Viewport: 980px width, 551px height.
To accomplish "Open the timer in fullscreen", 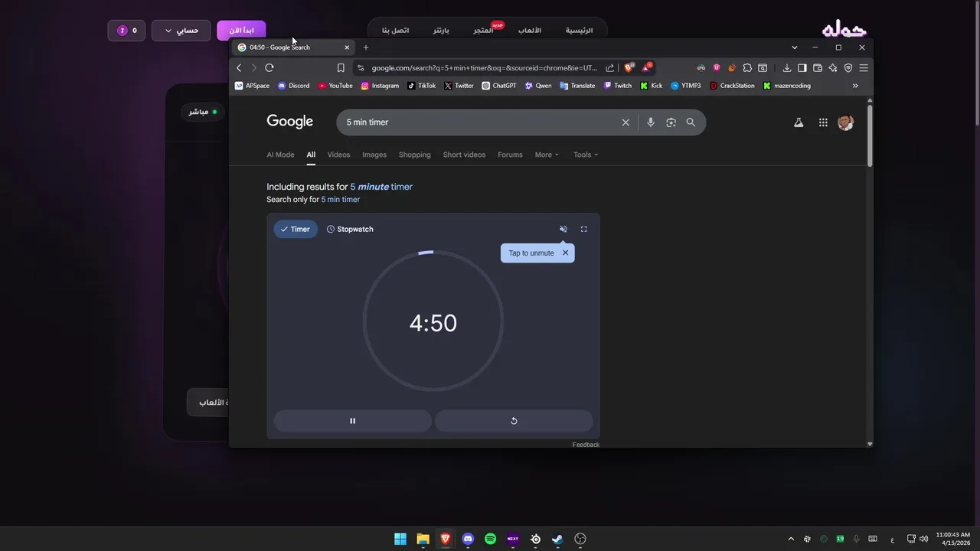I will [x=583, y=229].
